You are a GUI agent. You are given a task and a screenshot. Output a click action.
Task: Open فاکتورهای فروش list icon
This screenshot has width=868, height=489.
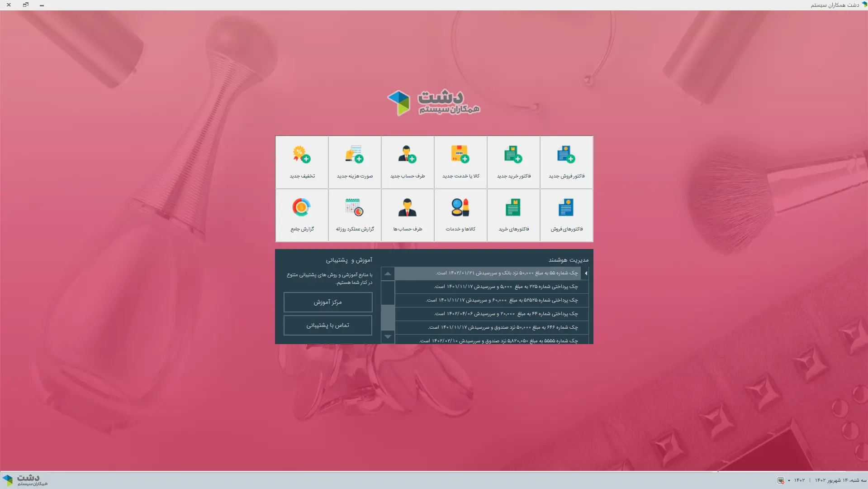pos(566,215)
